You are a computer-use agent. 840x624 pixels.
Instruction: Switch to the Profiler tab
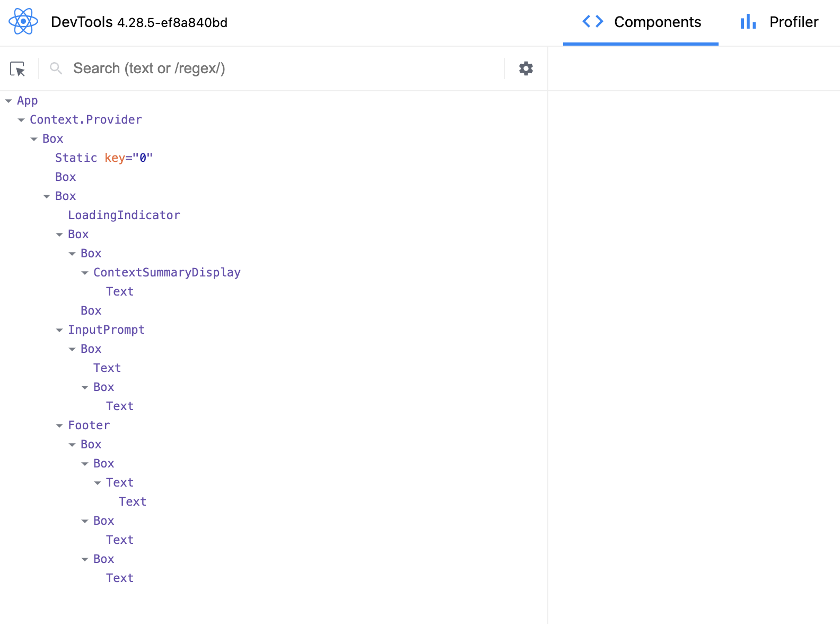(x=779, y=22)
